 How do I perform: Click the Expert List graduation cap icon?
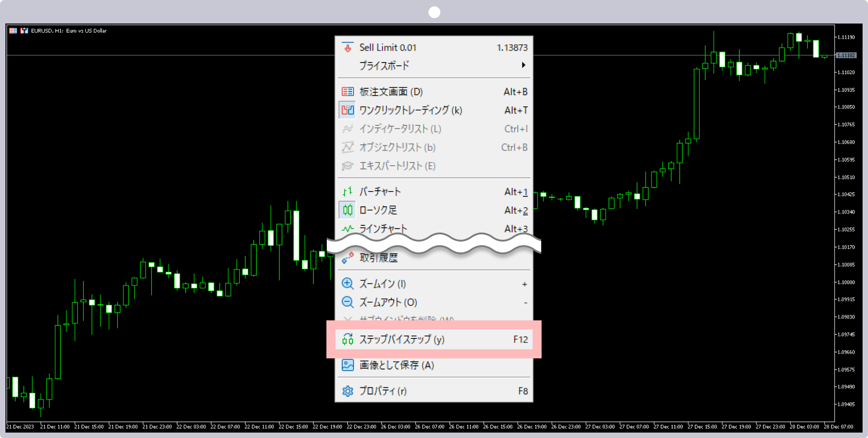348,166
